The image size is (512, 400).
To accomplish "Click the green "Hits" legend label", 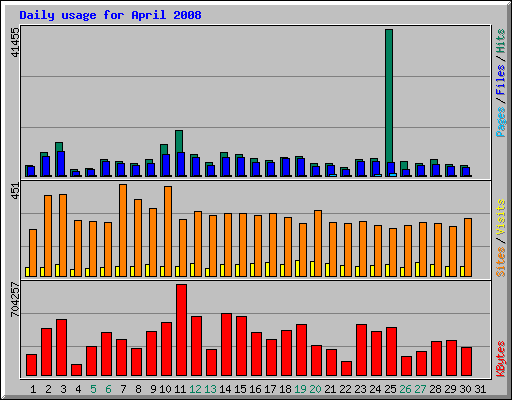I will pyautogui.click(x=501, y=41).
